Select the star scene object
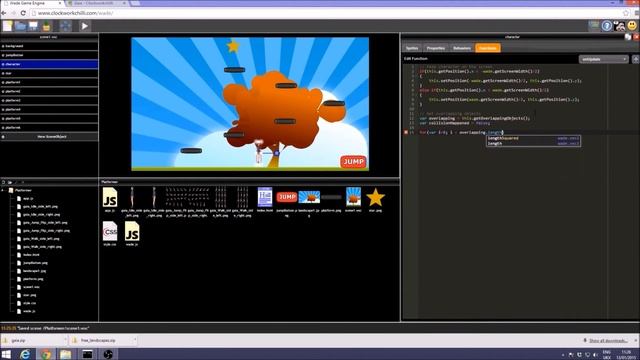This screenshot has width=640, height=360. tap(49, 73)
